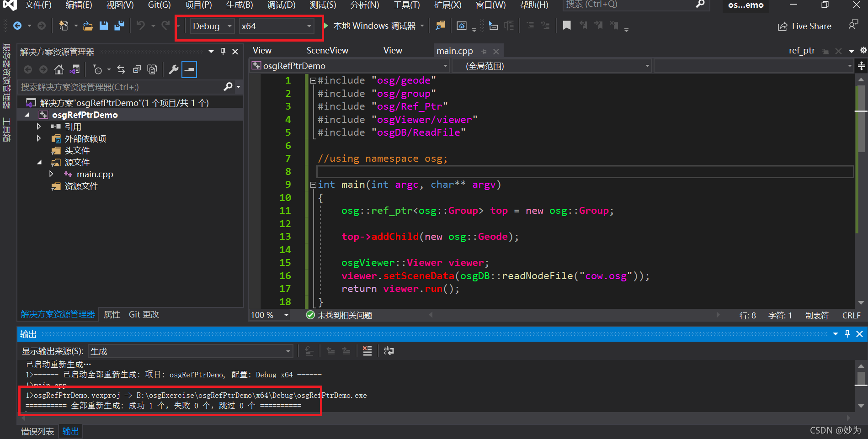Screen dimensions: 868x439
Task: Switch to the Git 更改 tab
Action: (144, 314)
